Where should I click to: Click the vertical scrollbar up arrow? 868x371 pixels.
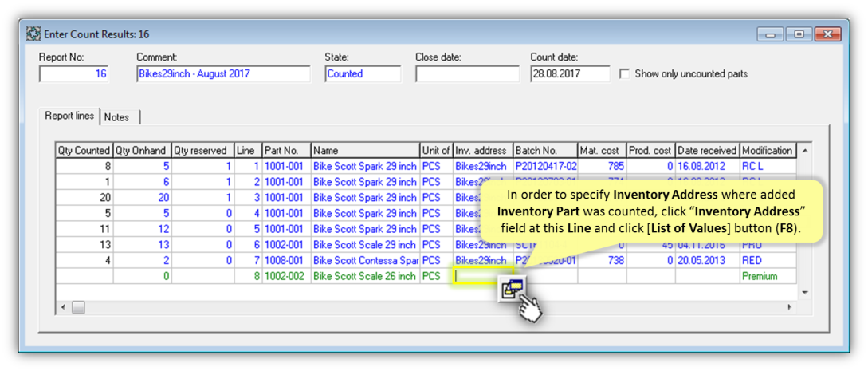pos(804,151)
